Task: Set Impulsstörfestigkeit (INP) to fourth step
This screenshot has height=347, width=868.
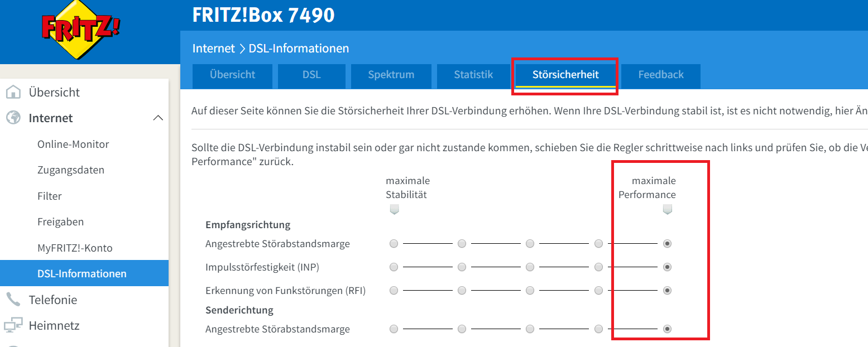Action: click(x=598, y=267)
